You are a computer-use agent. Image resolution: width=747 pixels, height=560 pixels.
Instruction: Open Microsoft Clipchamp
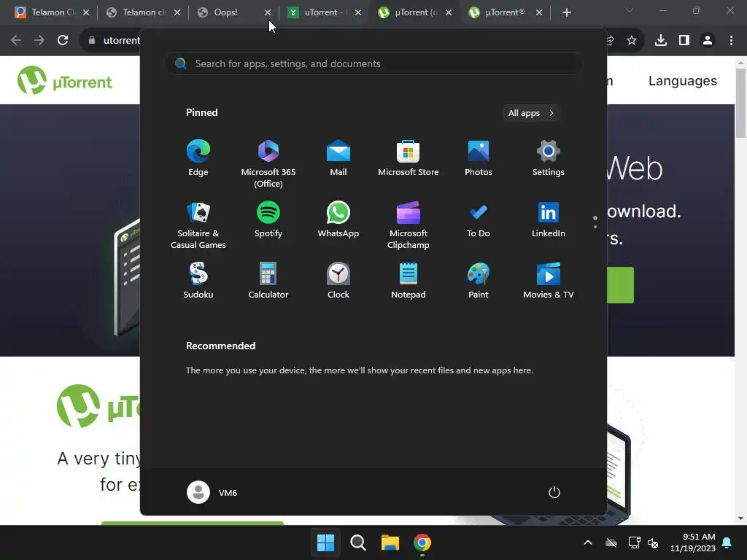409,225
